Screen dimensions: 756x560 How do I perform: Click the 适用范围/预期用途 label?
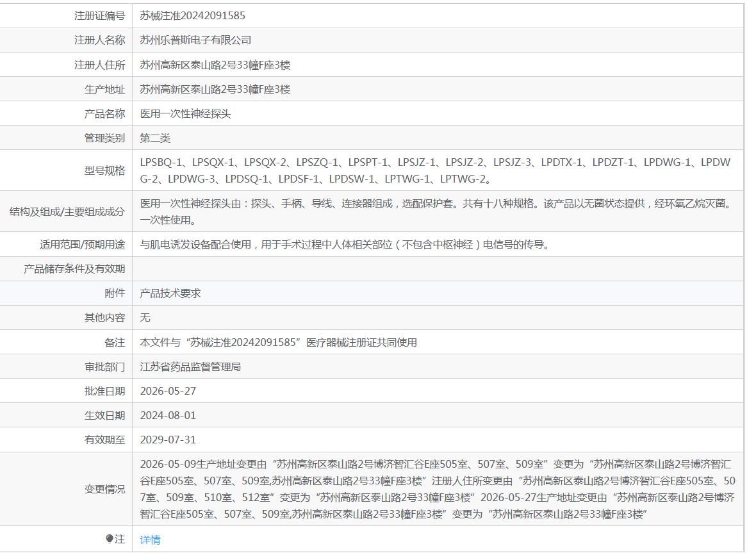[83, 245]
